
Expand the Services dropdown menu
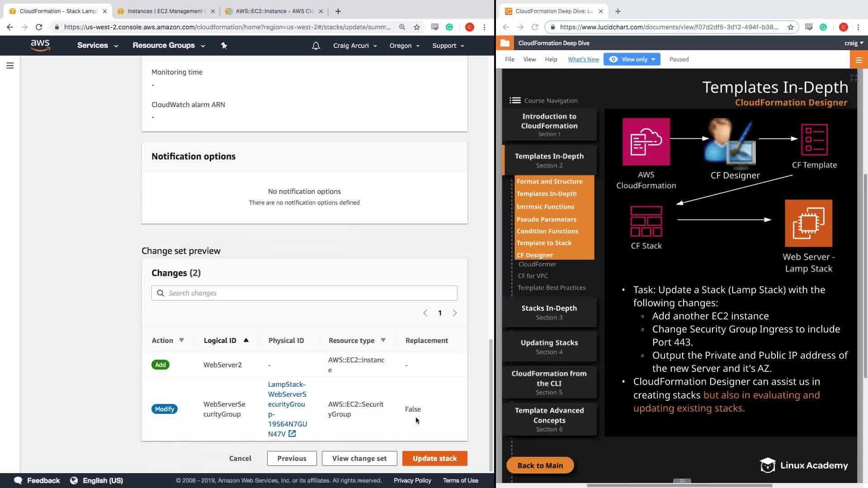click(x=97, y=46)
